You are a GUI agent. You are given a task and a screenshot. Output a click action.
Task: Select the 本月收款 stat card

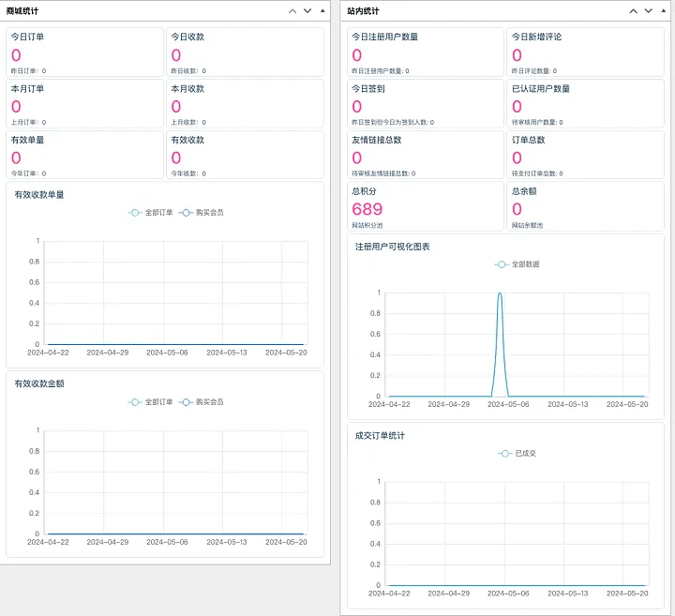point(245,104)
